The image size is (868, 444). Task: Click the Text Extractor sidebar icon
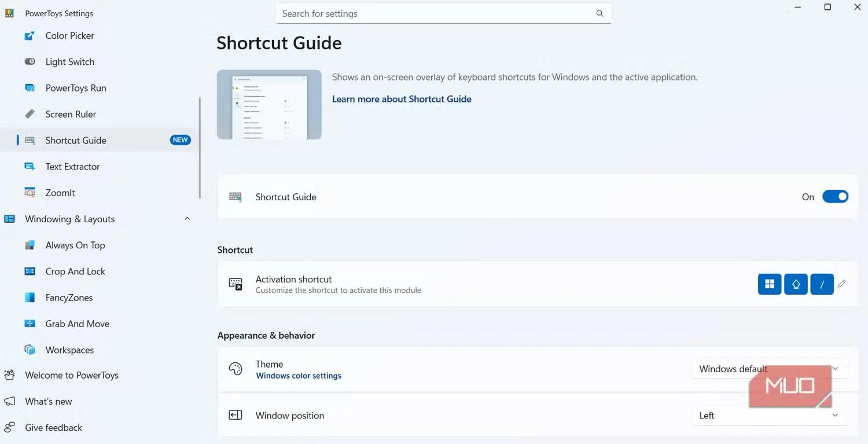(30, 167)
